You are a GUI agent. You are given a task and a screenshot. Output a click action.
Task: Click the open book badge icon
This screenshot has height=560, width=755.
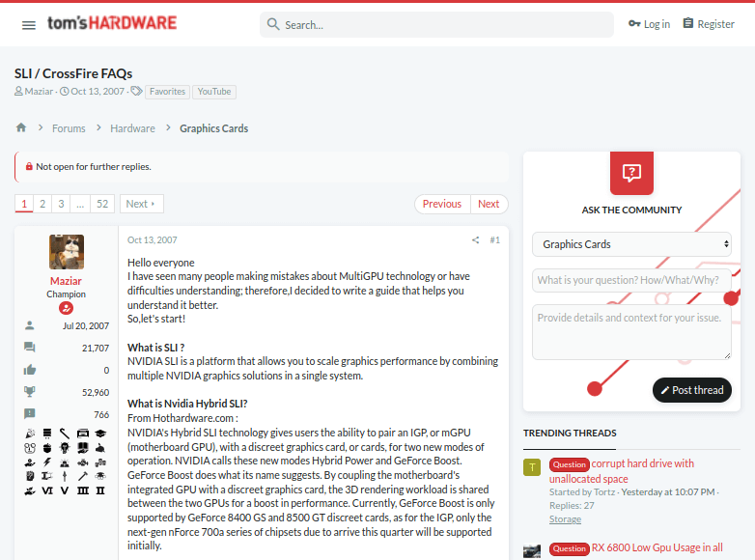pyautogui.click(x=83, y=448)
